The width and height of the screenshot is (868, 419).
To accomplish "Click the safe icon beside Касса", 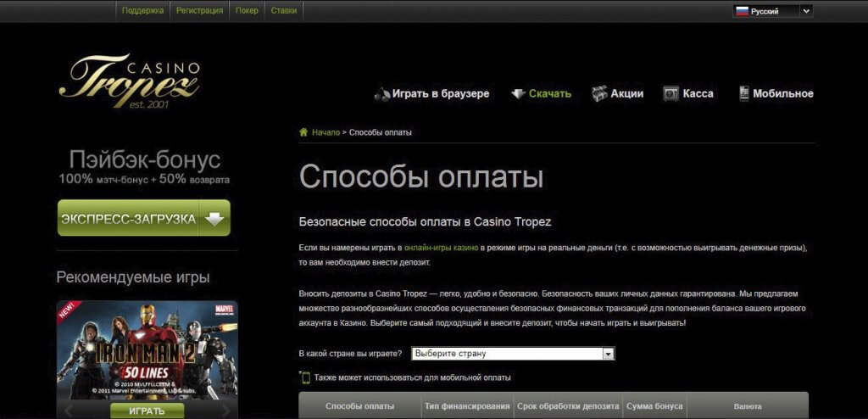I will (671, 93).
